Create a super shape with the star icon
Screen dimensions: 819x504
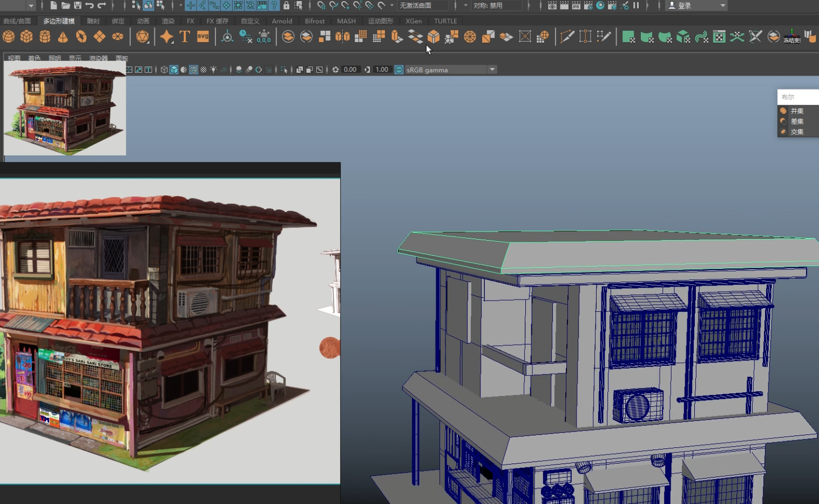tap(167, 37)
